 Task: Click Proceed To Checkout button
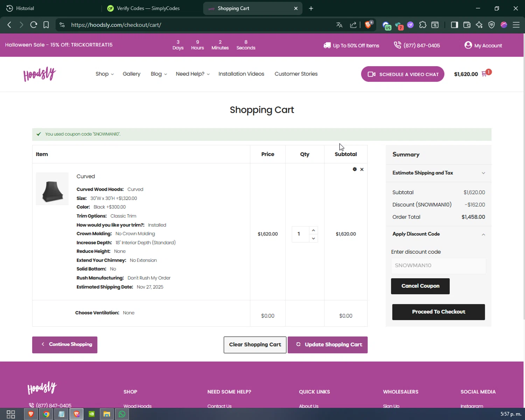point(439,312)
